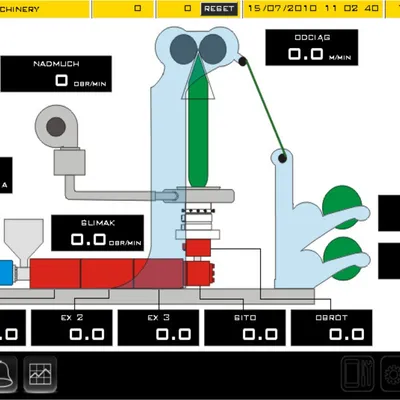Open the ODCIĄG speed value box
The height and width of the screenshot is (400, 400).
[312, 47]
